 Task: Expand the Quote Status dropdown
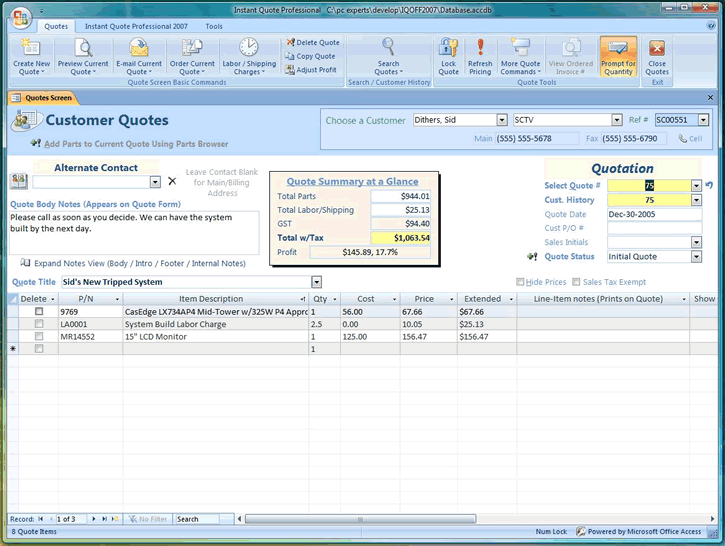(x=696, y=257)
